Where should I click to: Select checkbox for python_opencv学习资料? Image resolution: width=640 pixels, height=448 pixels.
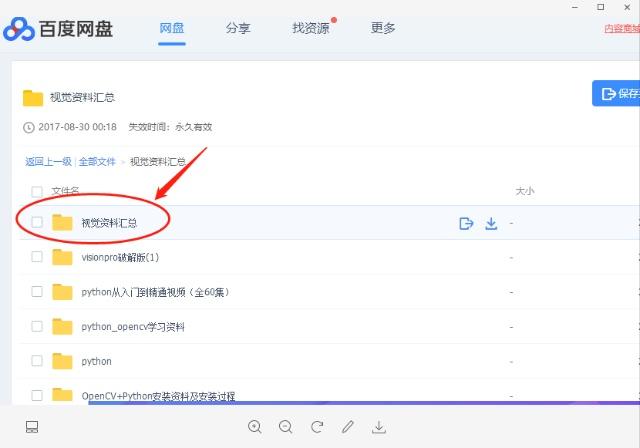[x=37, y=326]
